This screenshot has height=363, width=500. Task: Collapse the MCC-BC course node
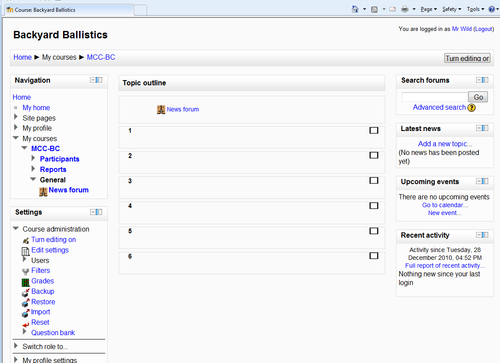[24, 148]
